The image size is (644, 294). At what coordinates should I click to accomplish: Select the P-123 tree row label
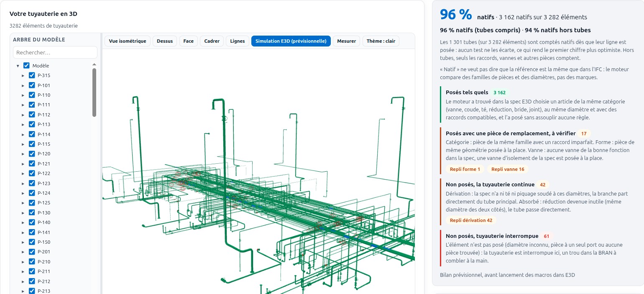[44, 183]
